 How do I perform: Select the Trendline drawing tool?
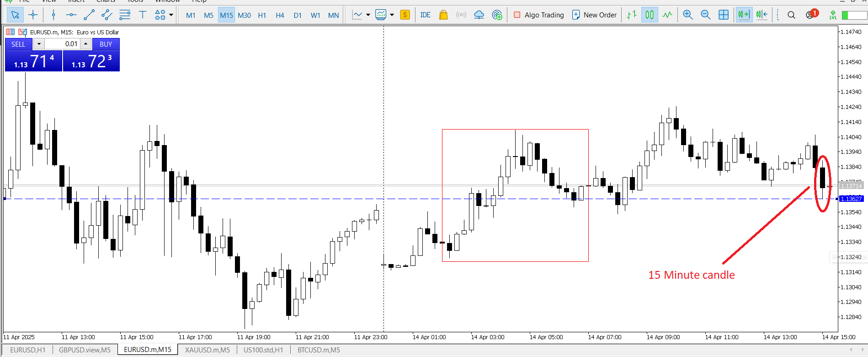point(89,15)
